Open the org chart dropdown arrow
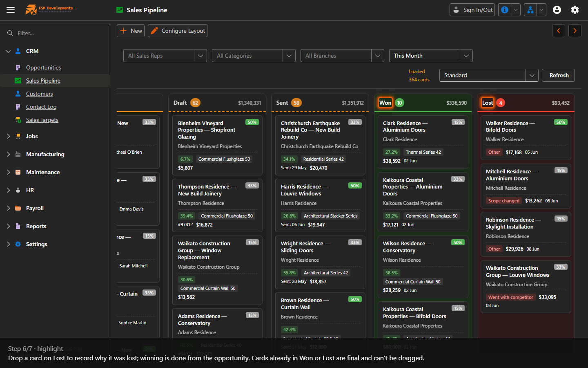The width and height of the screenshot is (588, 368). click(541, 10)
